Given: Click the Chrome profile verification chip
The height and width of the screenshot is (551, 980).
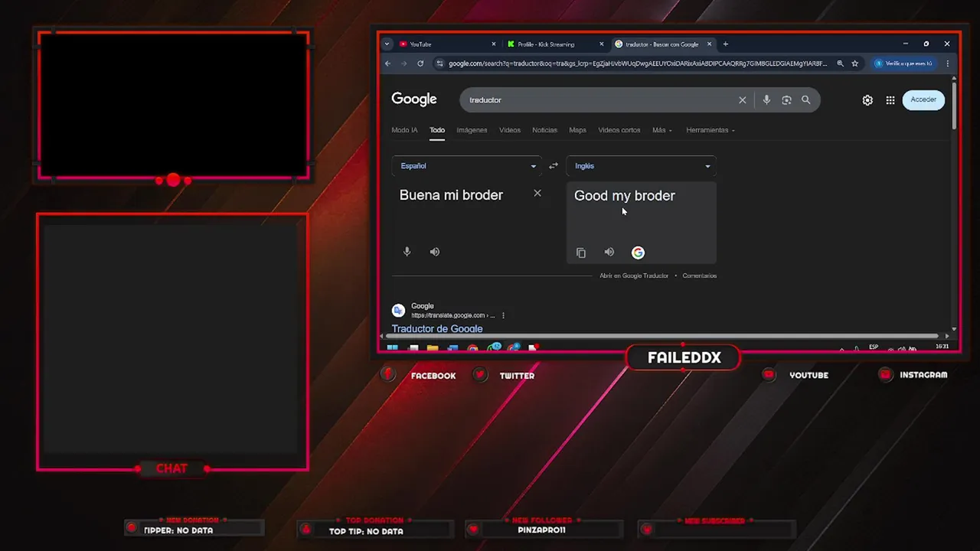Looking at the screenshot, I should (905, 64).
